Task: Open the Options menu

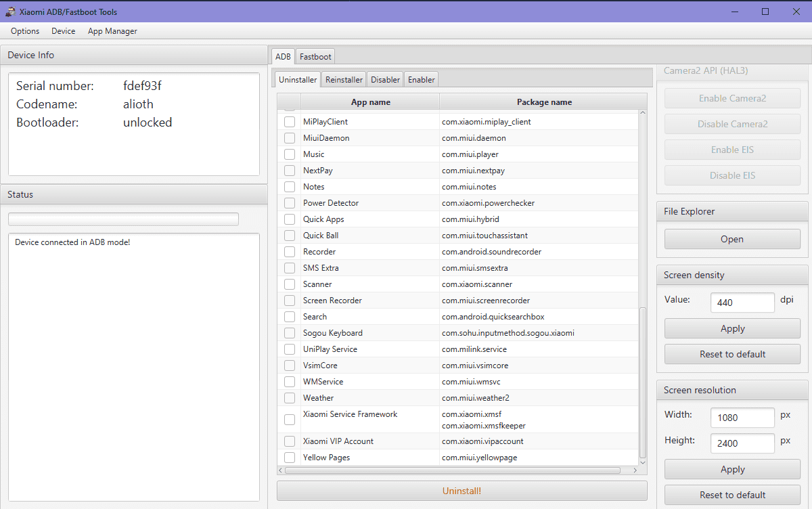Action: [x=25, y=31]
